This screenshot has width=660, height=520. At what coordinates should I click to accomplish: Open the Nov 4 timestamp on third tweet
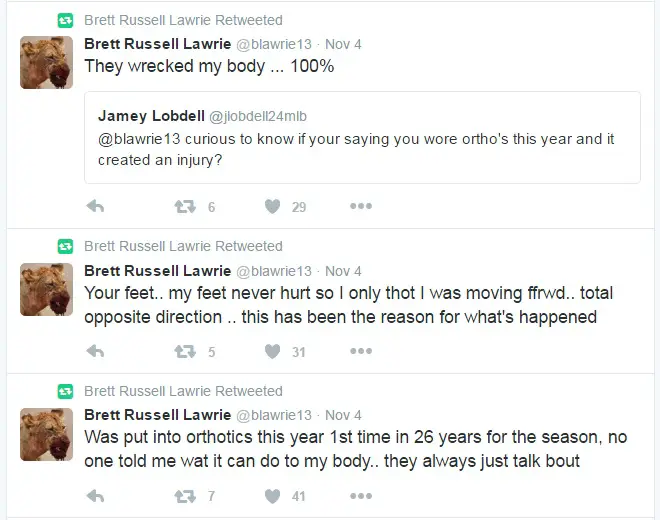click(x=343, y=415)
